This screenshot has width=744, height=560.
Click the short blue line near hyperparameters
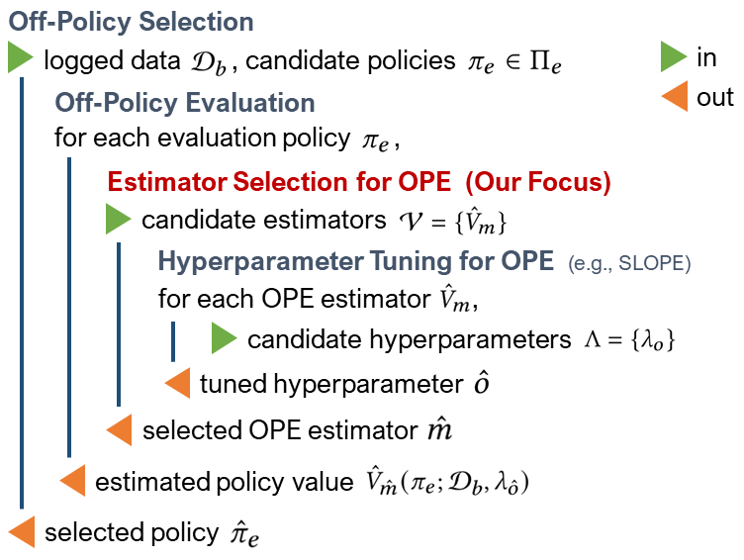click(173, 341)
